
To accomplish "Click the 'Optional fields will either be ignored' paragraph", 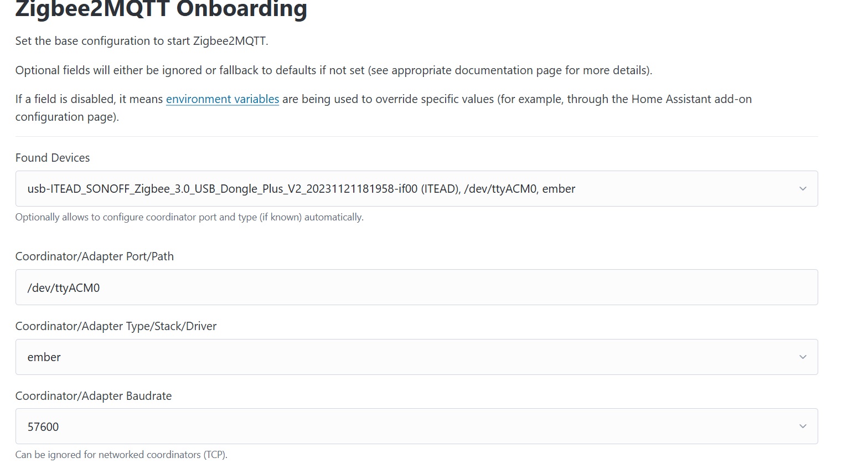I will pyautogui.click(x=334, y=70).
